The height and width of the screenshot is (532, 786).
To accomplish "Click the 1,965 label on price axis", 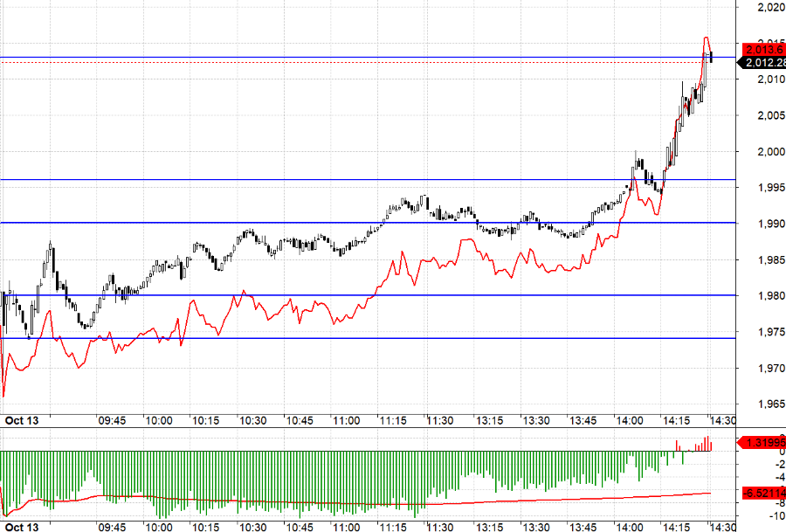I will 769,404.
